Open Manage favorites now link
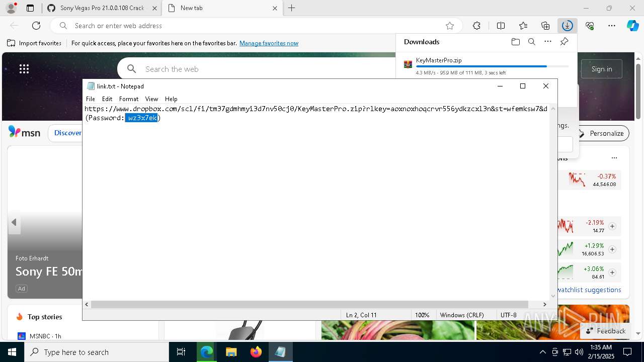 (269, 43)
